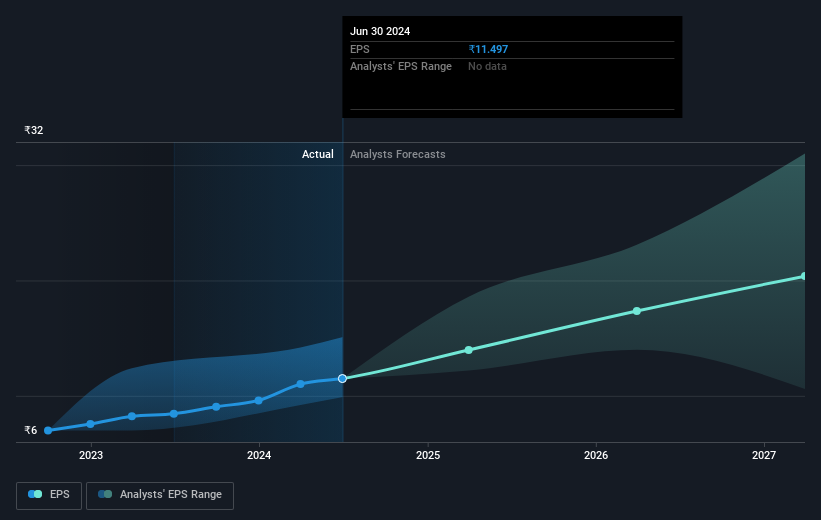Viewport: 821px width, 520px height.
Task: Click the EPS value ₹11.497 in tooltip
Action: [488, 49]
